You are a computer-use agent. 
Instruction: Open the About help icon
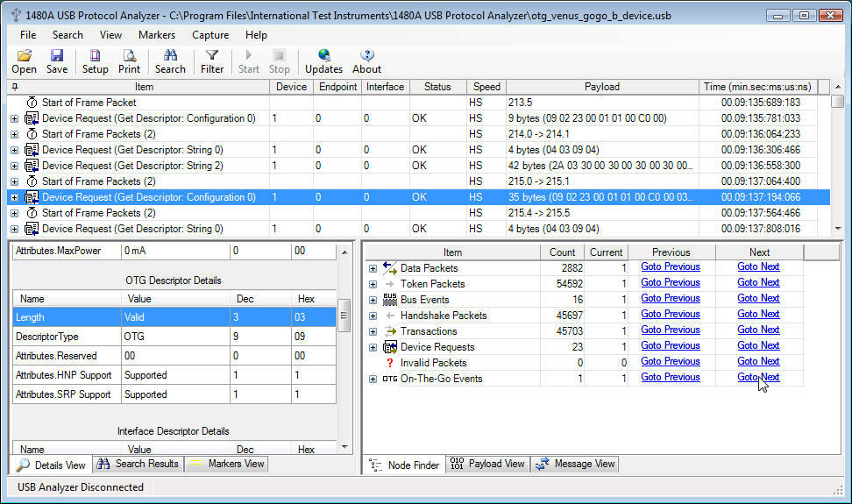[x=366, y=55]
